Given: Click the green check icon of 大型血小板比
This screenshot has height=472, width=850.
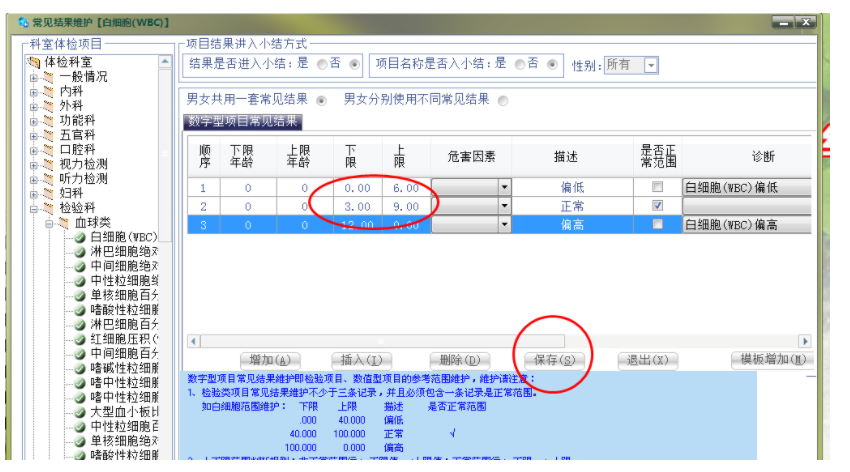Looking at the screenshot, I should point(80,412).
